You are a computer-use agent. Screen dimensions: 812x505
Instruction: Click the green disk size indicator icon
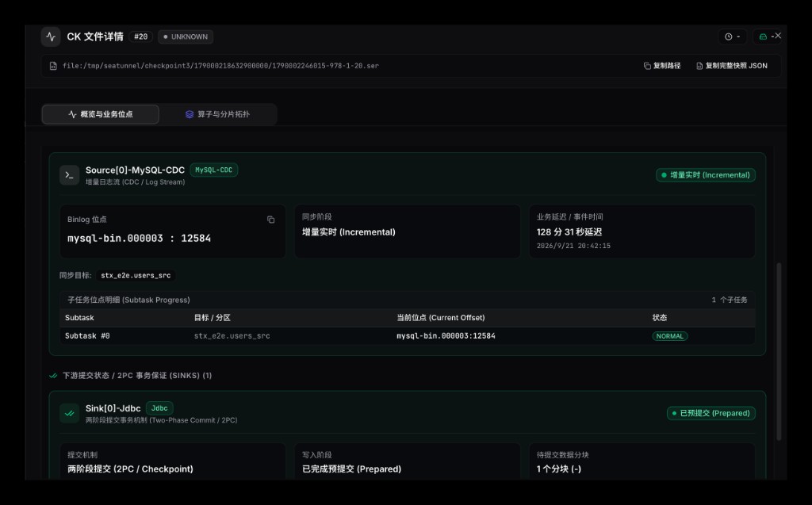point(762,36)
